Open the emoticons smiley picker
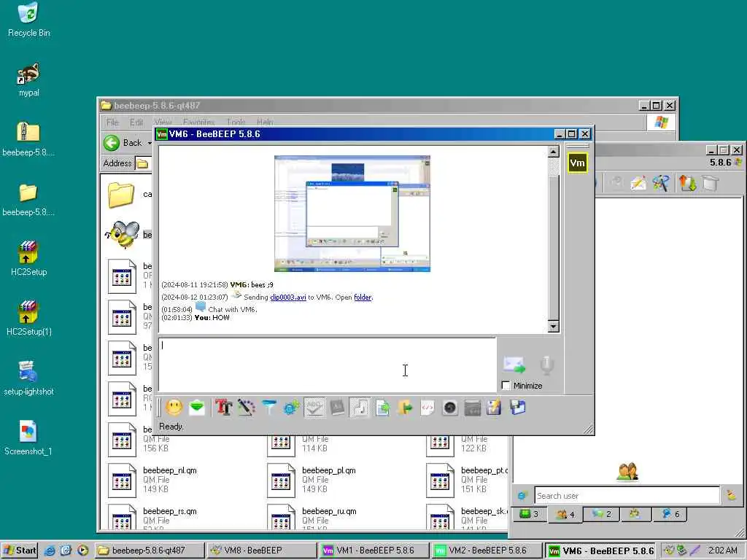 (x=174, y=408)
